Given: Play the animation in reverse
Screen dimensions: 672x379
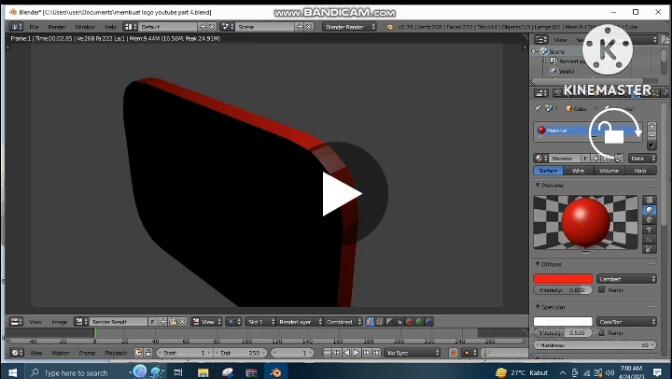Looking at the screenshot, I should (x=346, y=353).
